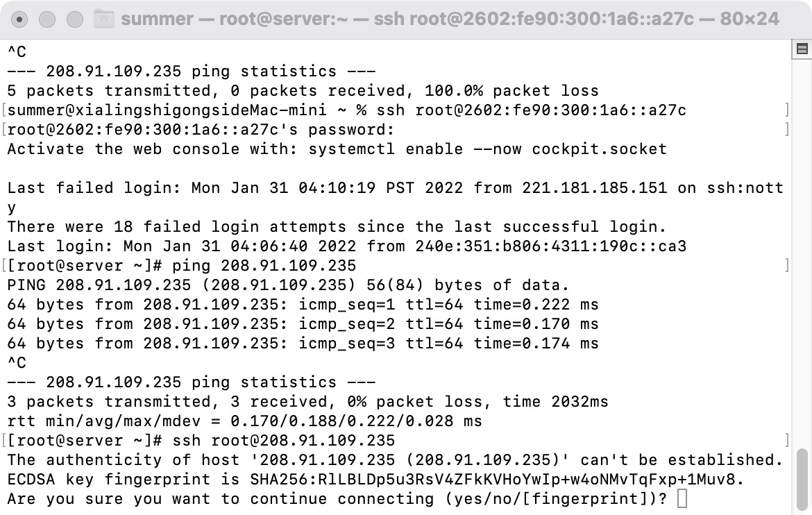Click the folder proxy icon in the title bar
812x515 pixels.
[104, 19]
